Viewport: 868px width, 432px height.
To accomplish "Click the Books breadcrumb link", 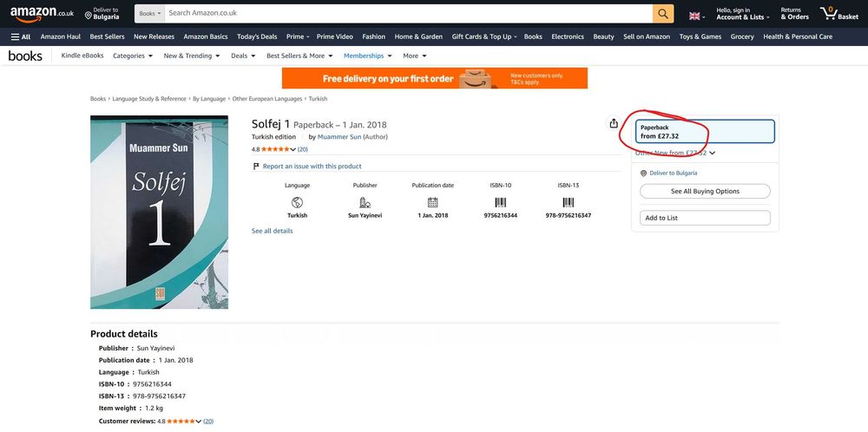I will point(98,99).
